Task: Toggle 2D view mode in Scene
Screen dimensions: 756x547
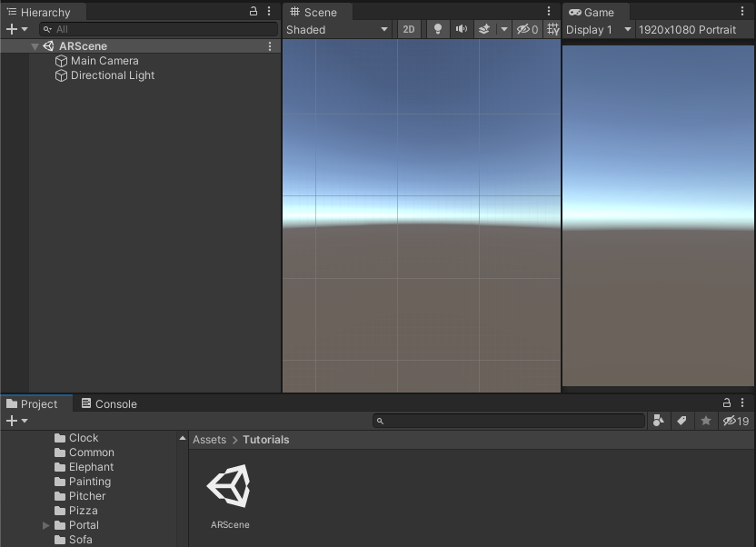Action: pyautogui.click(x=409, y=29)
